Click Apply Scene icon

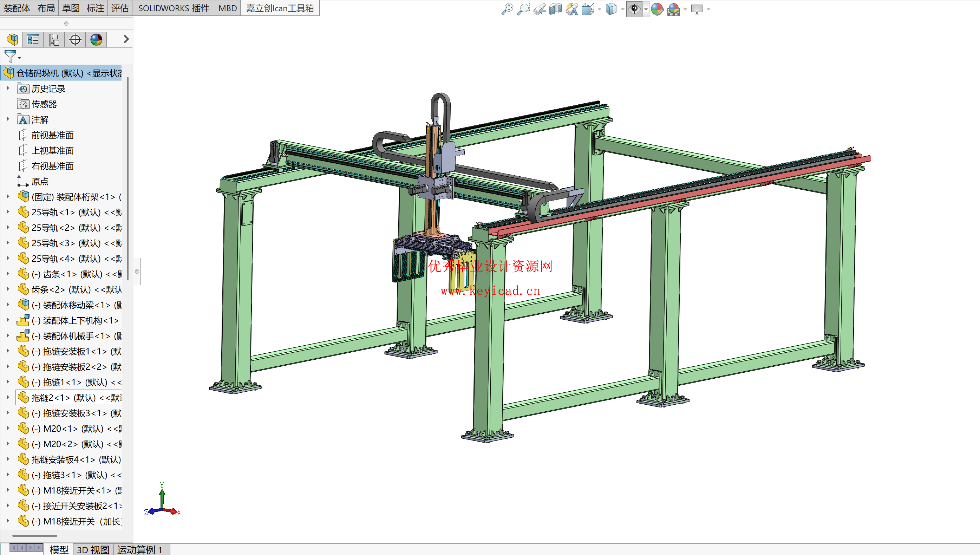click(674, 9)
